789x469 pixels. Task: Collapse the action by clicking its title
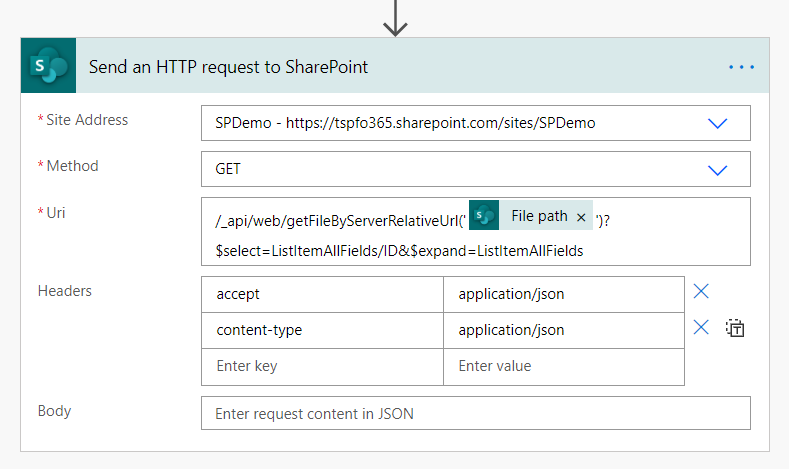click(x=228, y=67)
